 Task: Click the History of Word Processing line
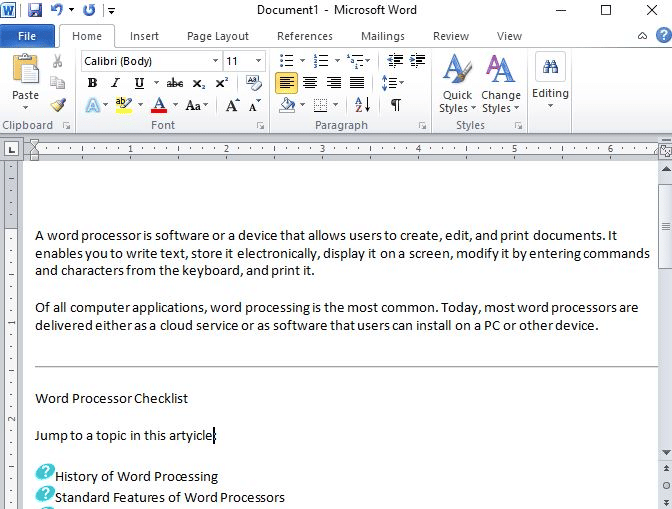point(136,476)
